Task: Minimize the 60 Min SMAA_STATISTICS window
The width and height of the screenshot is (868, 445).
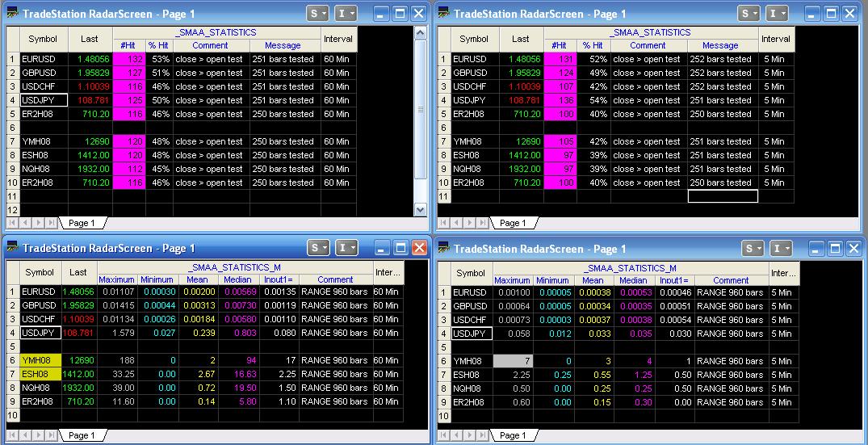Action: click(x=380, y=14)
